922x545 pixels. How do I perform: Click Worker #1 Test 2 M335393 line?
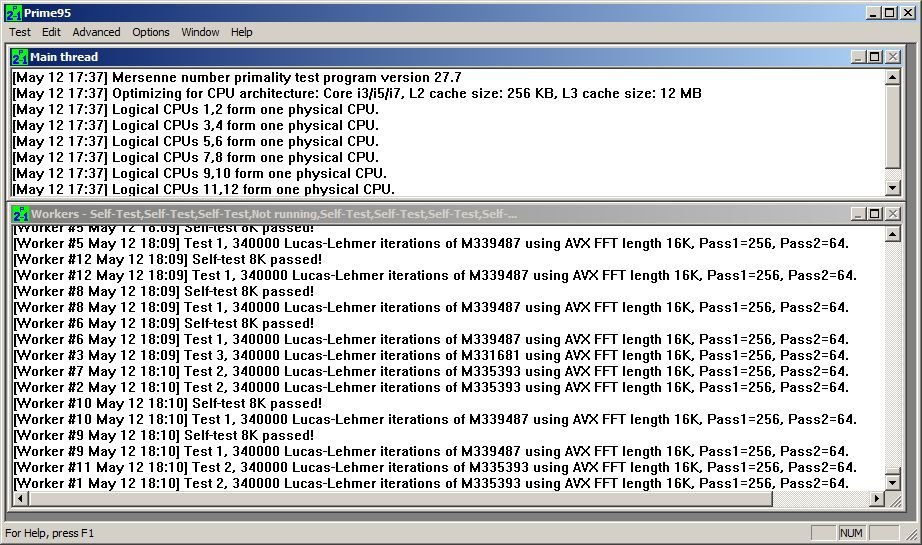(x=431, y=483)
